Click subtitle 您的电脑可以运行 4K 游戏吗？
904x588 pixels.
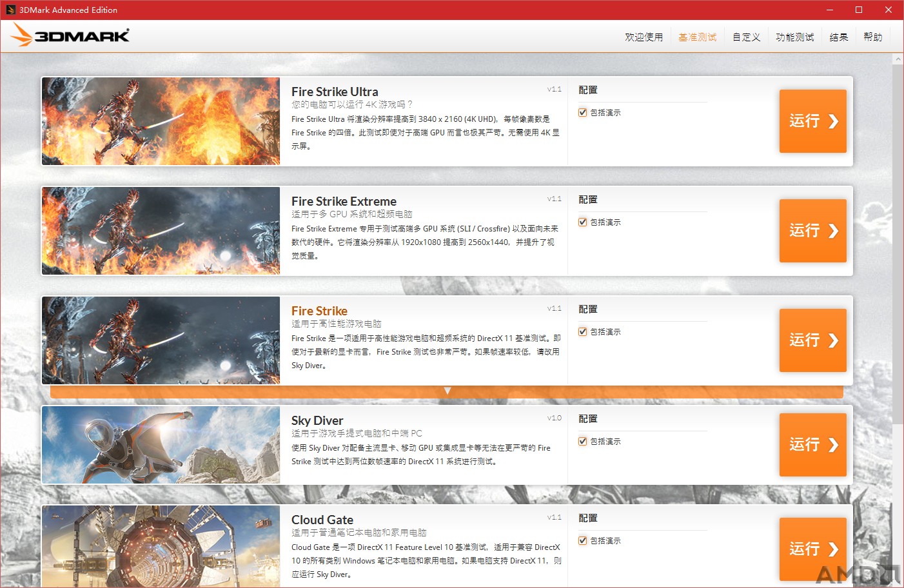352,104
